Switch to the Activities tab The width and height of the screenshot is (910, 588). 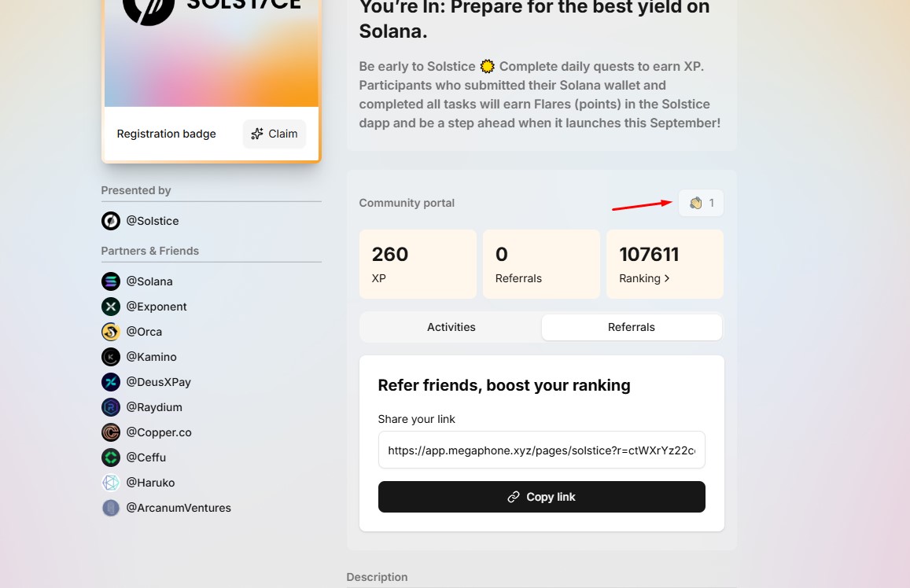(451, 327)
